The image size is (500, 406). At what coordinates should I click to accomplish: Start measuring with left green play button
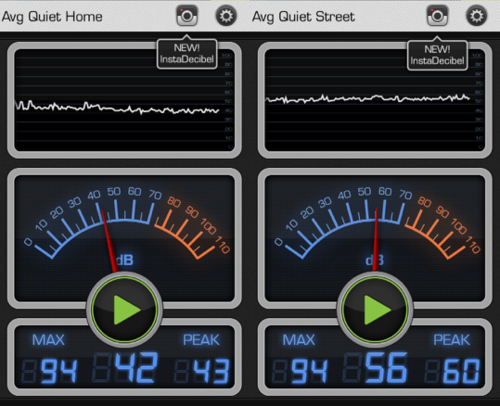click(x=124, y=310)
